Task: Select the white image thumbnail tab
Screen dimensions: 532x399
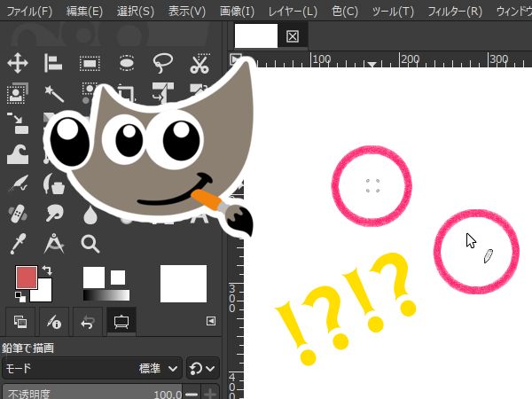Action: pyautogui.click(x=256, y=35)
